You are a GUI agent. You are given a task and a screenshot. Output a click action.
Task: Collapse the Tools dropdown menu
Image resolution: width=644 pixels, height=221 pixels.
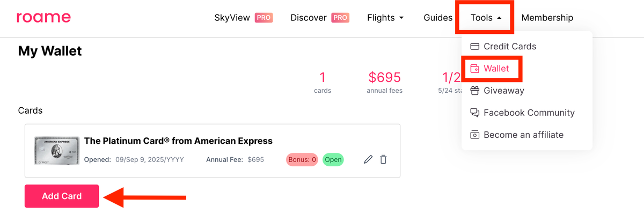486,18
